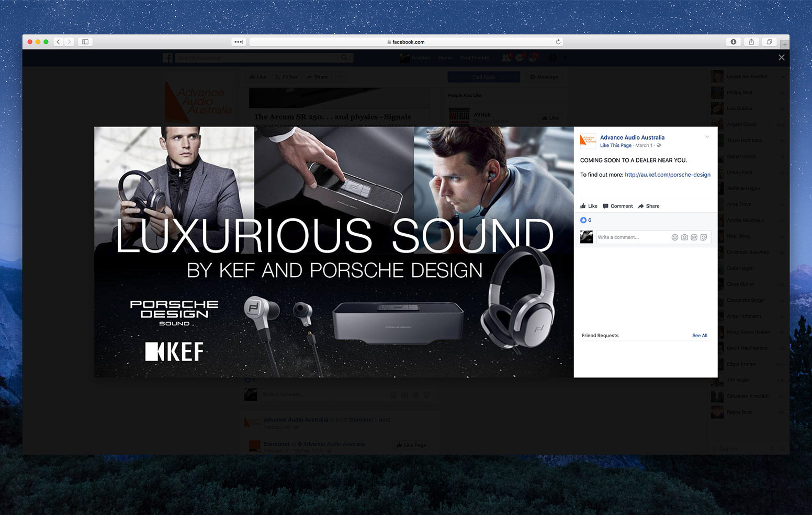Open chat with Thore Hoffmann
Image resolution: width=812 pixels, height=515 pixels.
(748, 140)
